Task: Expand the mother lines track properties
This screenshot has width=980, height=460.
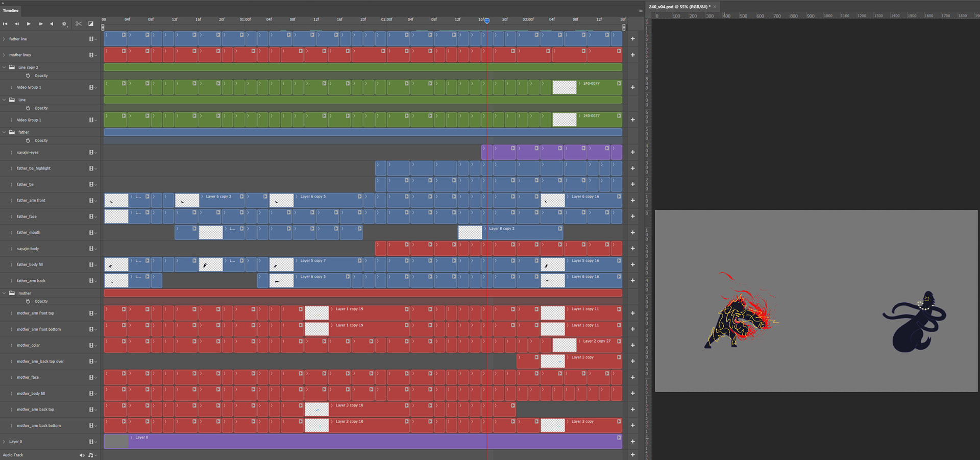Action: (x=4, y=55)
